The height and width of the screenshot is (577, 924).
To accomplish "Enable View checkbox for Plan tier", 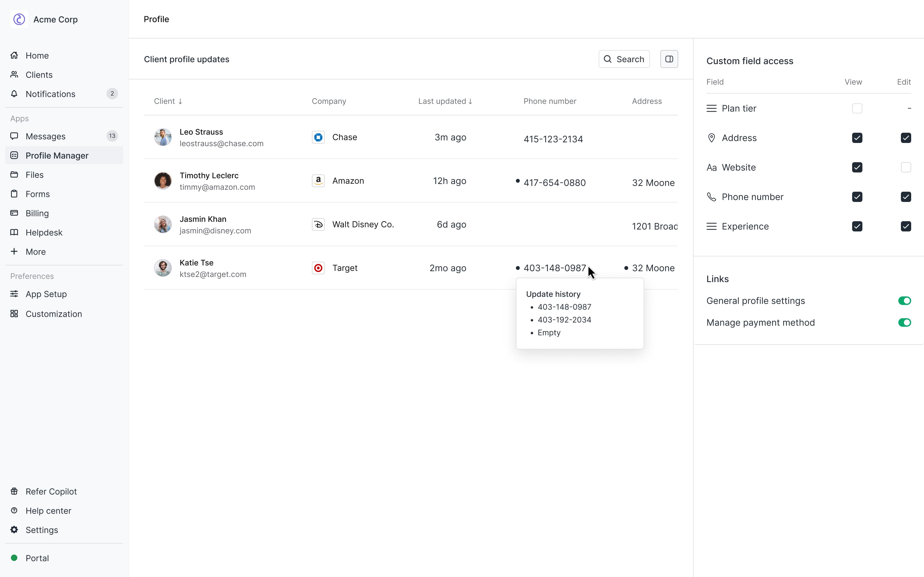I will [x=857, y=108].
